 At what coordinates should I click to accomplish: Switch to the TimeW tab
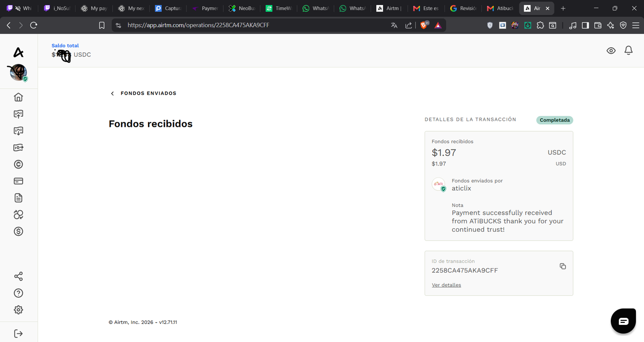click(279, 9)
